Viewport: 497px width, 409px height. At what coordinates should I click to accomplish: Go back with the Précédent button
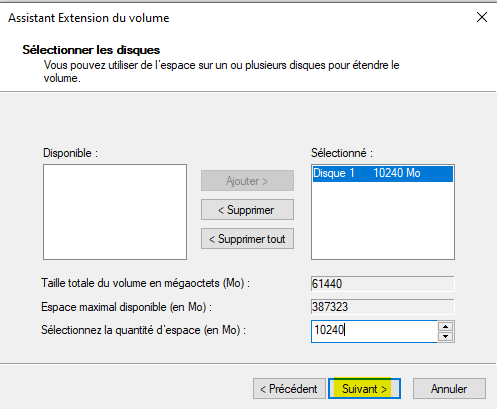pyautogui.click(x=289, y=388)
